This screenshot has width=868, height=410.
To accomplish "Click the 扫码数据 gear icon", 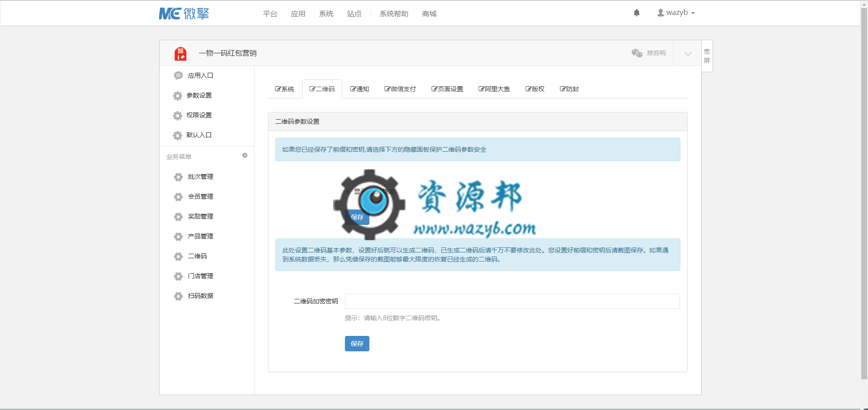I will [x=179, y=296].
